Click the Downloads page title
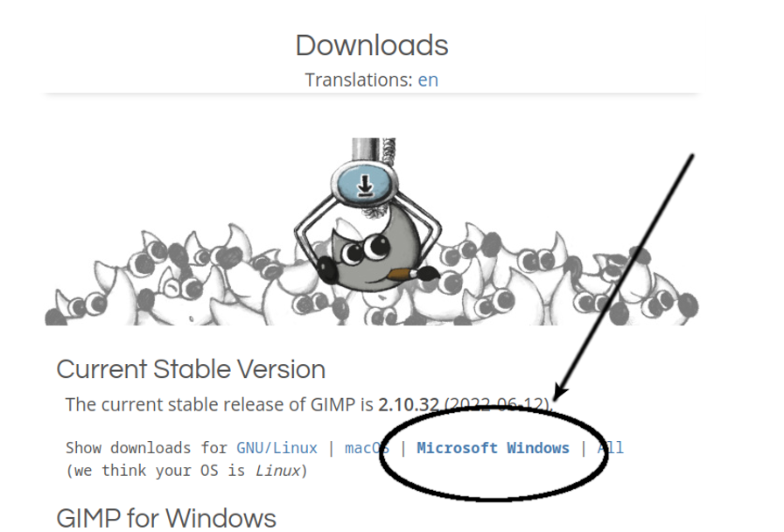Image resolution: width=784 pixels, height=532 pixels. click(372, 45)
